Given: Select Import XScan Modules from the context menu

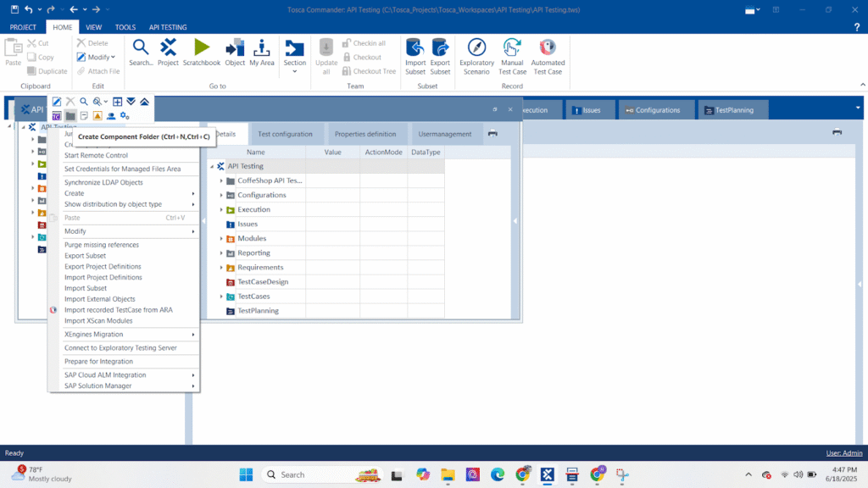Looking at the screenshot, I should coord(100,320).
